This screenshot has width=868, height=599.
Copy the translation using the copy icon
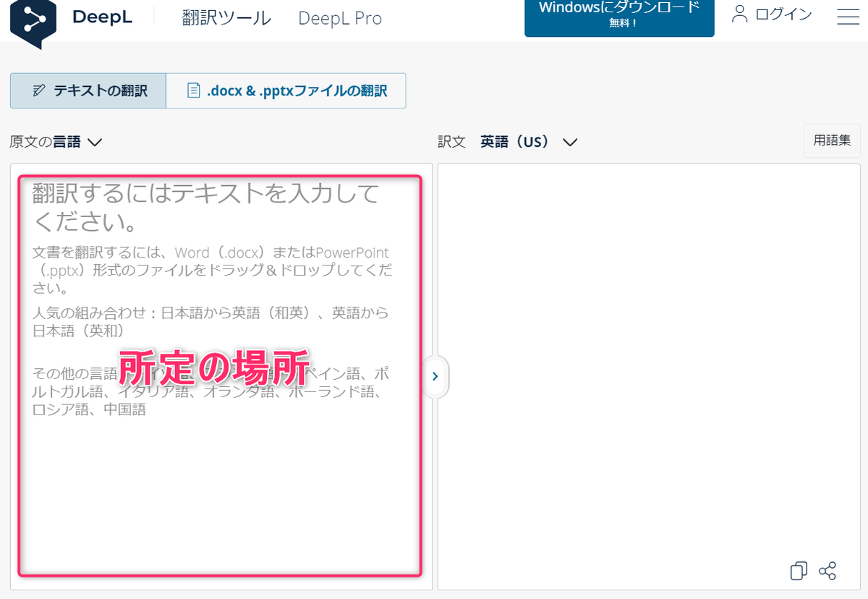pyautogui.click(x=798, y=571)
